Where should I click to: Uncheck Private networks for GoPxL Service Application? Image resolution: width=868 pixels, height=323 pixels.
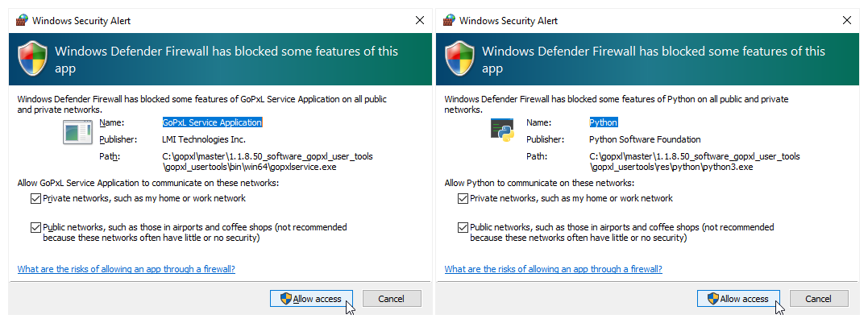point(35,198)
